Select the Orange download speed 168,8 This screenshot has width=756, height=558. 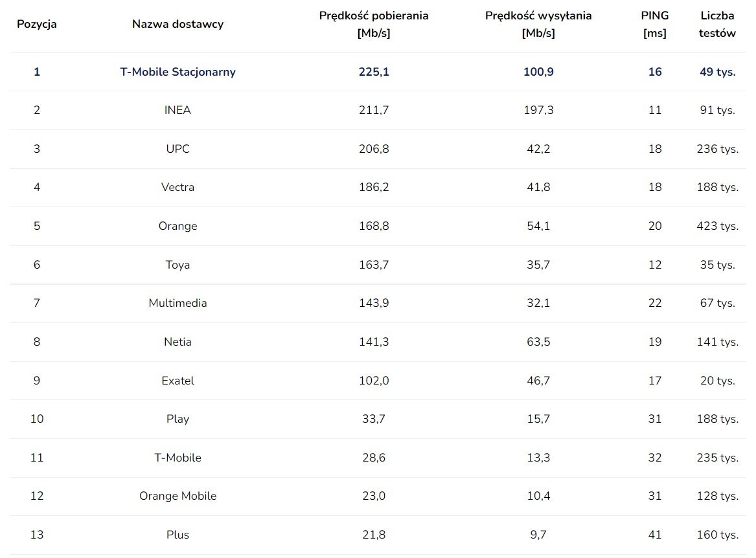coord(374,226)
